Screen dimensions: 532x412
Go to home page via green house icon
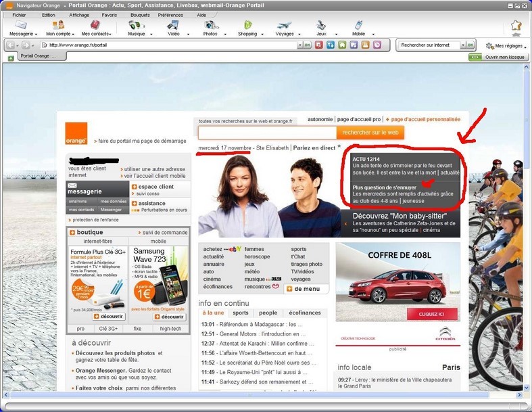coord(342,45)
